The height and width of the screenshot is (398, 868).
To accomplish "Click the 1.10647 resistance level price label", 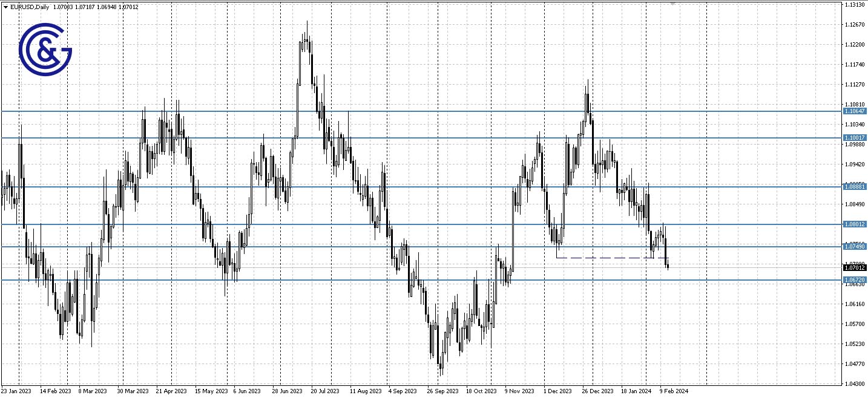I will tap(855, 112).
